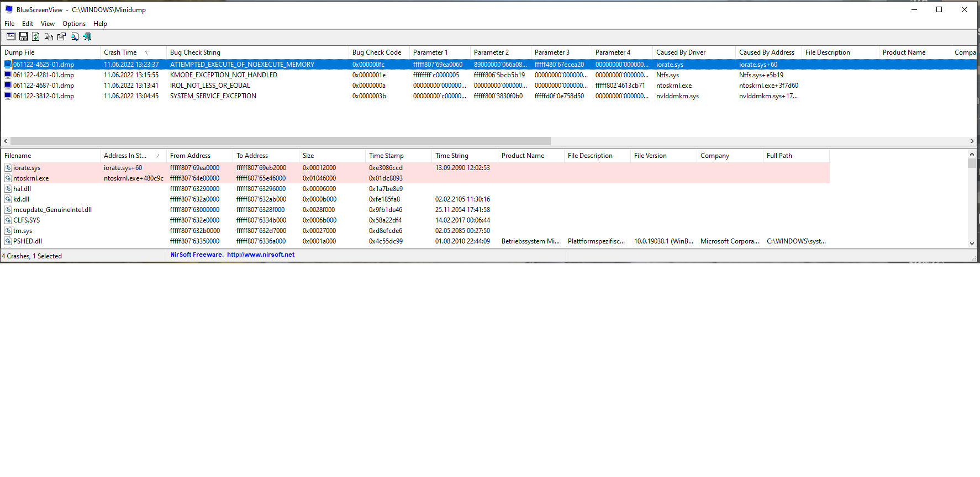980x477 pixels.
Task: Sort lower pane by Filename header
Action: click(x=50, y=156)
